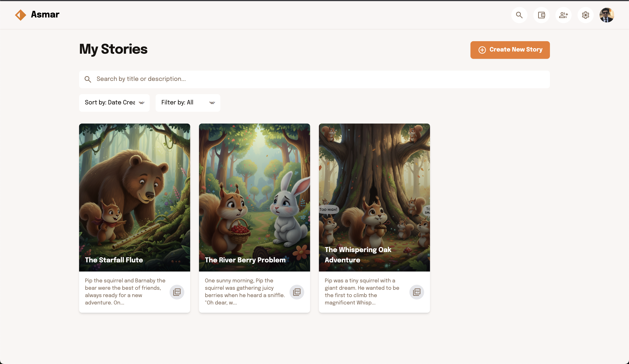629x364 pixels.
Task: Click the Asmar diamond logo
Action: pos(20,15)
